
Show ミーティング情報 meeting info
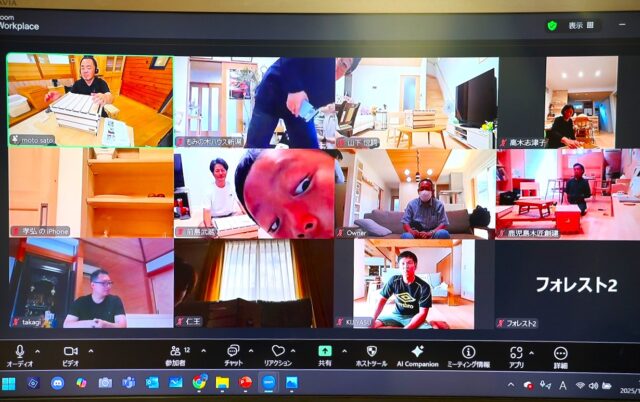click(468, 352)
